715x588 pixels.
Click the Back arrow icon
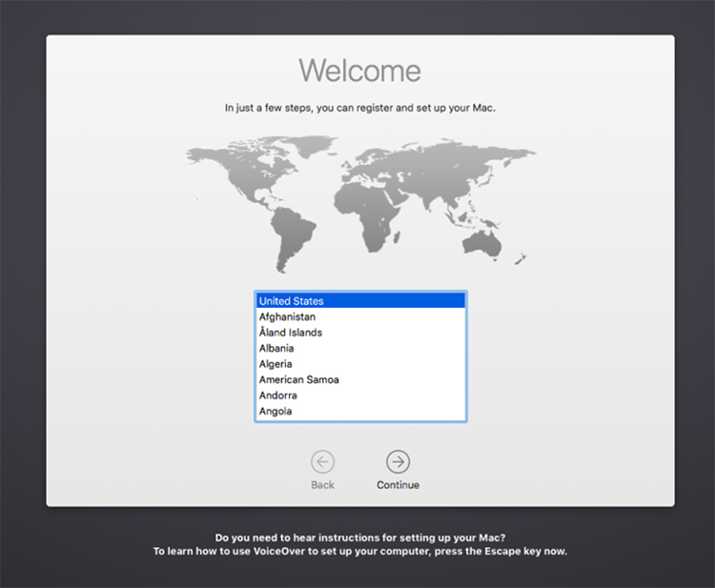322,462
